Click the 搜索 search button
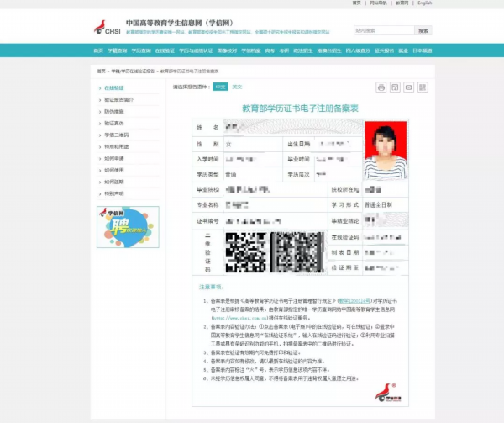Viewport: 504px width, 423px height. [423, 30]
